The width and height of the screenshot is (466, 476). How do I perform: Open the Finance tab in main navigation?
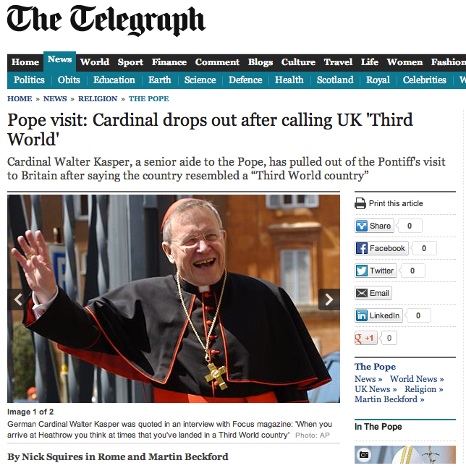[169, 62]
